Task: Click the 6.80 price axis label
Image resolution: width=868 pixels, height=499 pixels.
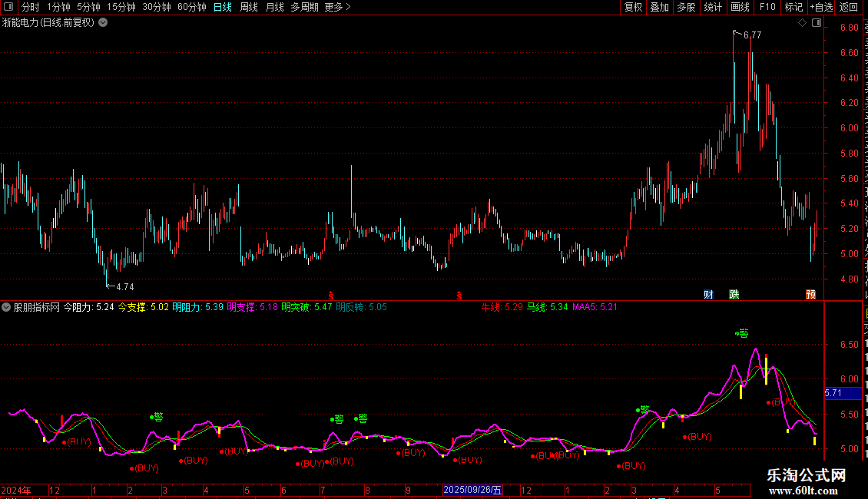Action: coord(849,27)
